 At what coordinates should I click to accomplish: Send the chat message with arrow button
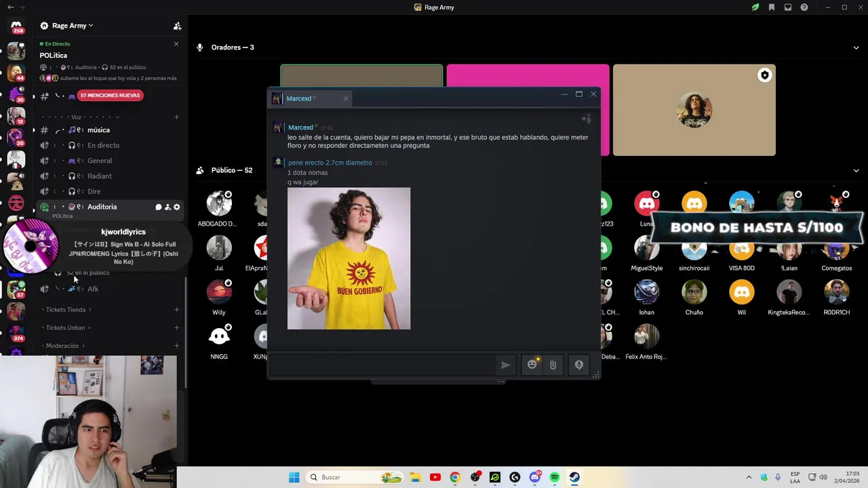tap(505, 365)
